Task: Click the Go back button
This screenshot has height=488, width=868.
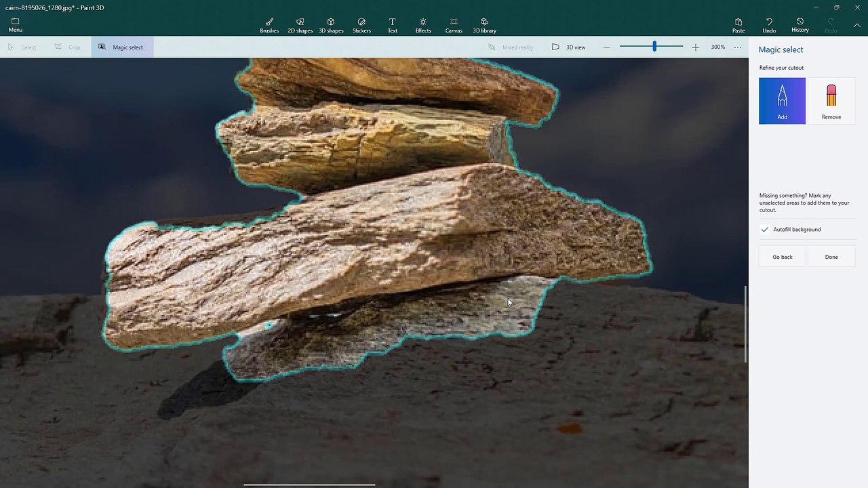Action: pos(783,257)
